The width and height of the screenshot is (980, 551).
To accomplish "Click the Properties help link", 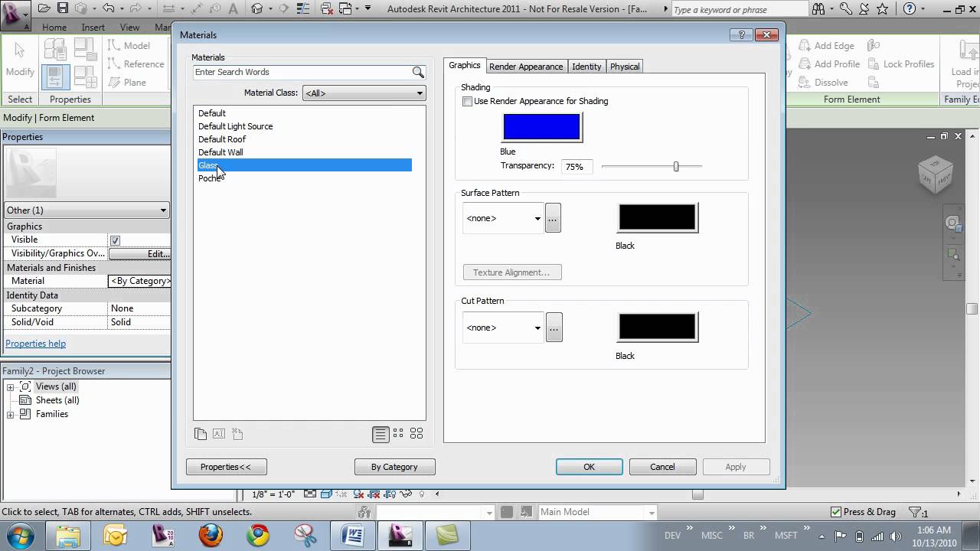I will (35, 343).
